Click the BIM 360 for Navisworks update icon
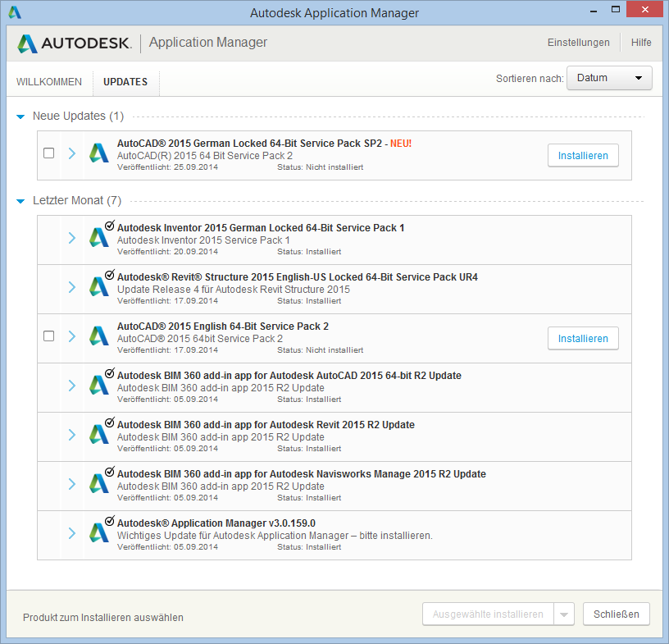Viewport: 669px width, 644px height. (99, 484)
